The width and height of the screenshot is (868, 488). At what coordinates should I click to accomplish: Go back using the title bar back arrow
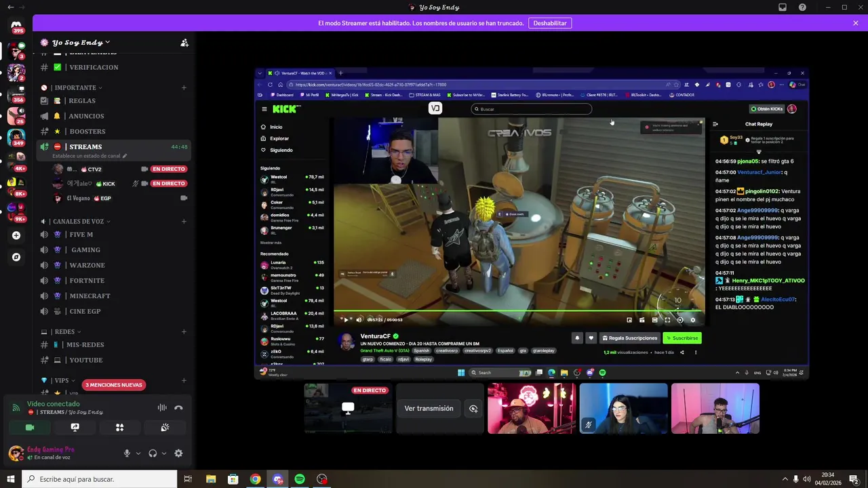coord(10,7)
